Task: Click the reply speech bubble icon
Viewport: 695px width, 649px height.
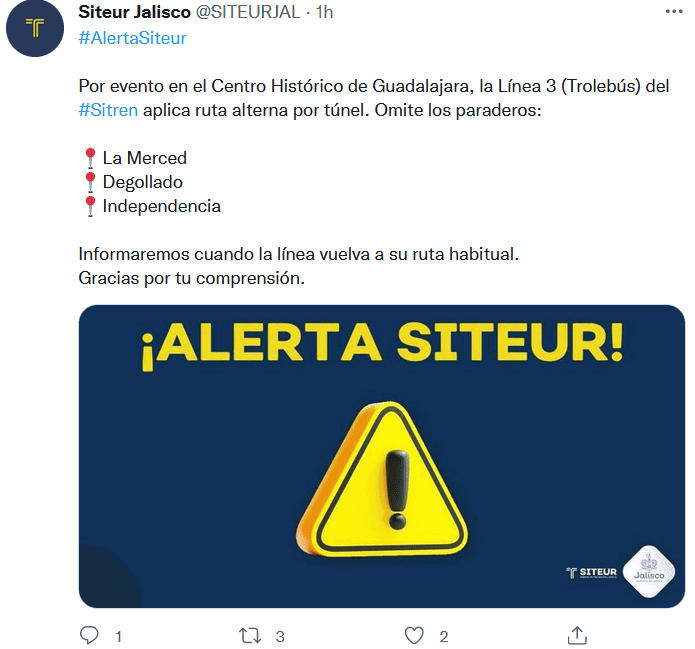Action: [x=89, y=635]
